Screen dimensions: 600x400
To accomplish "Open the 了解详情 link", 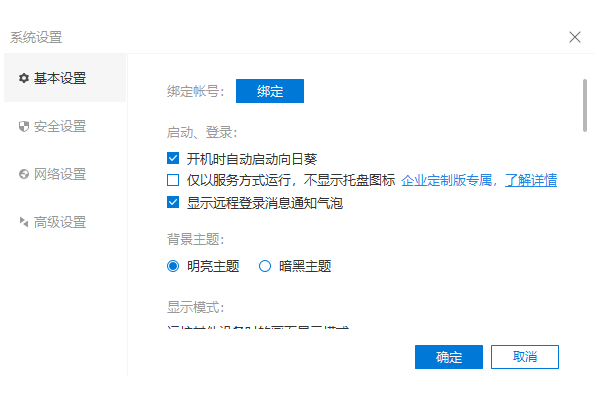I will point(530,181).
